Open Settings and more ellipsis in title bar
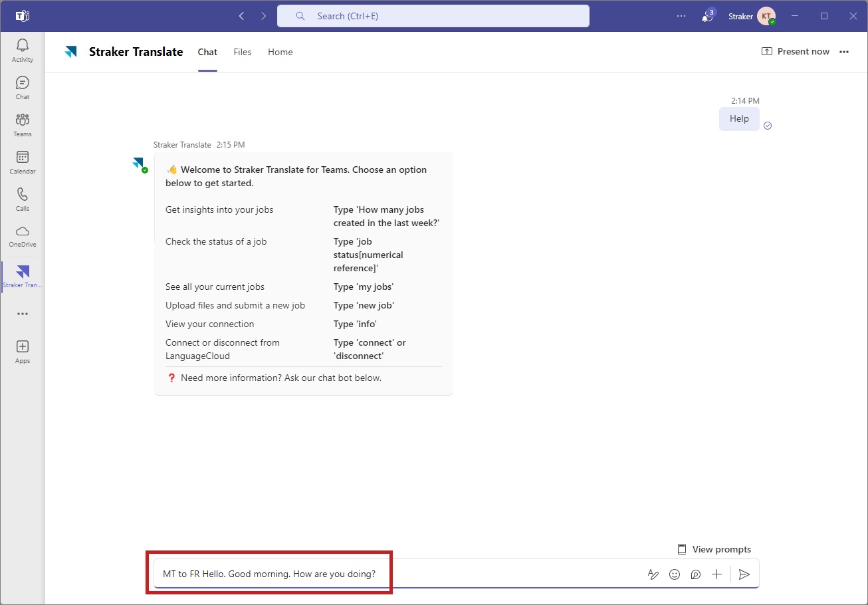The image size is (868, 605). pos(681,16)
